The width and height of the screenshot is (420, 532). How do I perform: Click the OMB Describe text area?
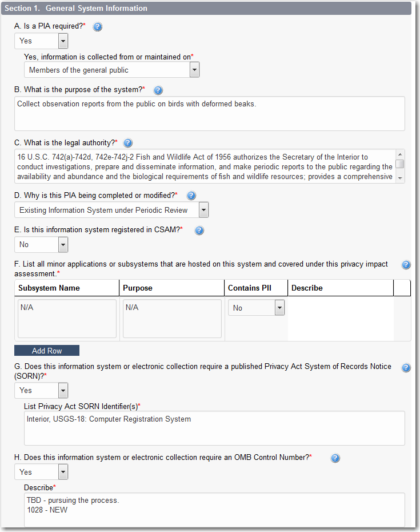(x=214, y=509)
